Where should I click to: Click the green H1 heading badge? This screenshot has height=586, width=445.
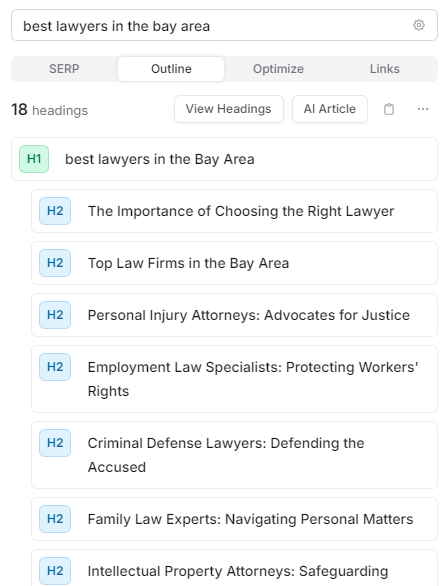click(34, 159)
